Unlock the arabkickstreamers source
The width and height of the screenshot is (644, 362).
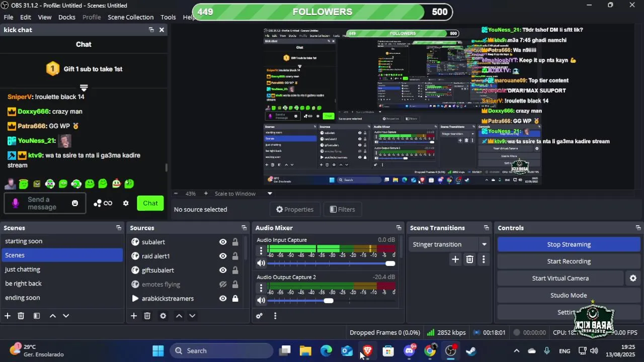pos(235,298)
